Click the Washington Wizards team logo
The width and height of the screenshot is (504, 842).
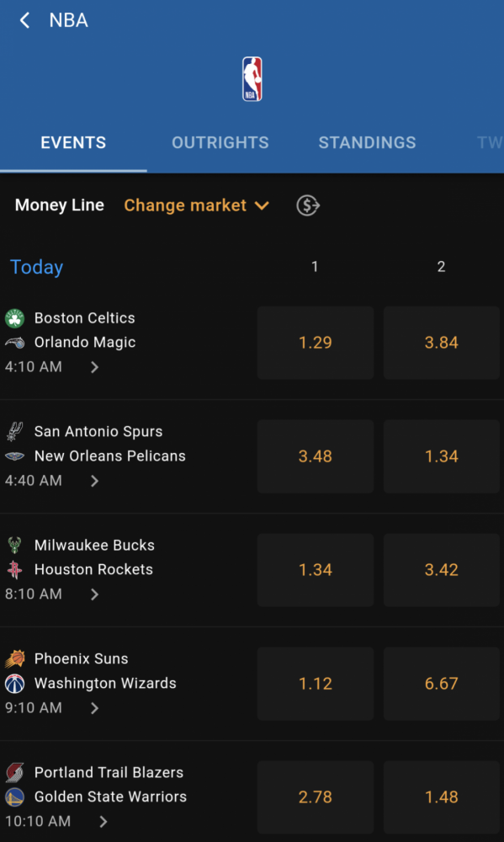[x=14, y=683]
